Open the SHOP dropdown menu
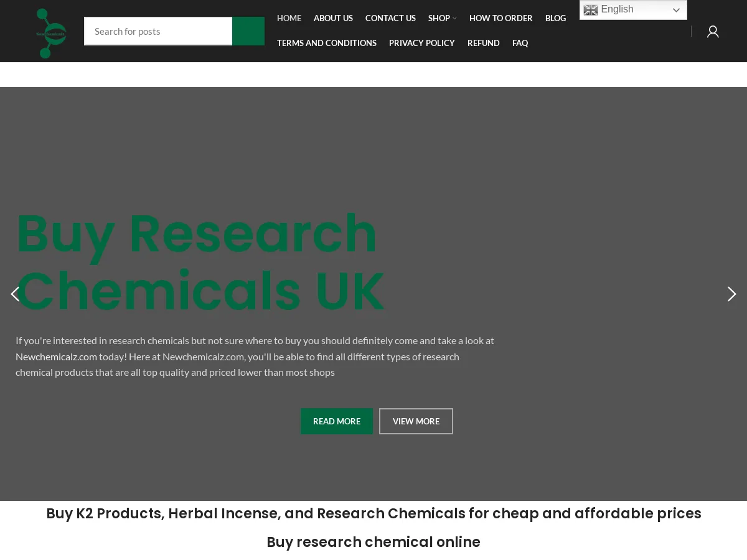Screen dimensions: 747x560 click(x=439, y=18)
